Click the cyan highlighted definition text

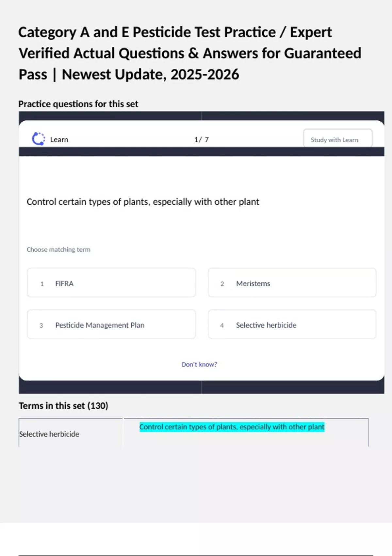(x=232, y=427)
